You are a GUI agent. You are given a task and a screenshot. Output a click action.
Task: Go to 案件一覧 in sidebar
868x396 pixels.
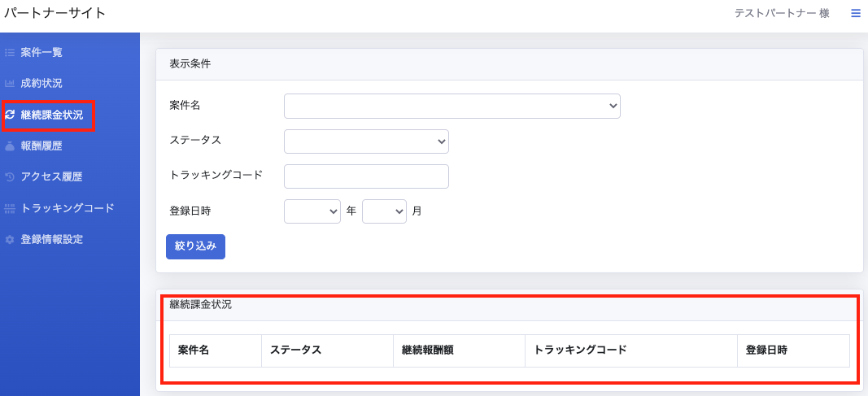point(41,53)
